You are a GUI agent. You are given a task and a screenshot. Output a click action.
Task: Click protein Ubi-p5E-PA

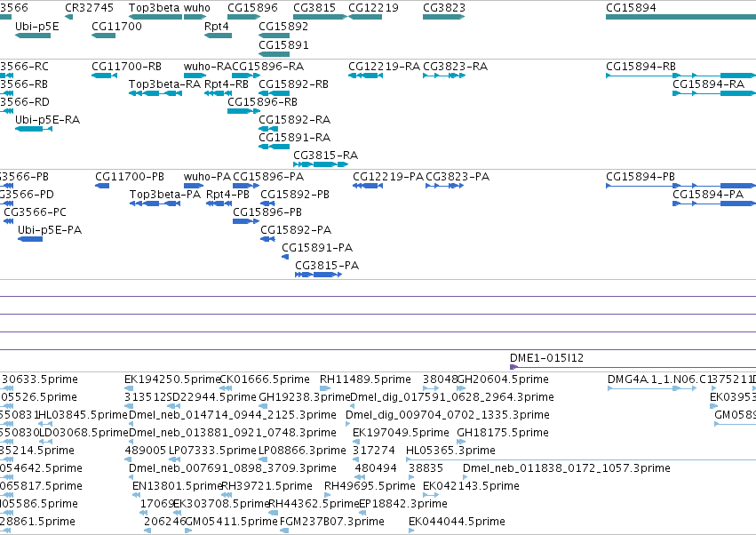coord(30,239)
